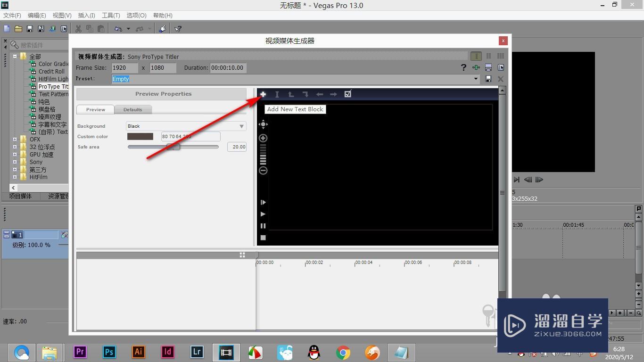Click the Frame Size height field 1080
The height and width of the screenshot is (362, 644).
[x=163, y=67]
